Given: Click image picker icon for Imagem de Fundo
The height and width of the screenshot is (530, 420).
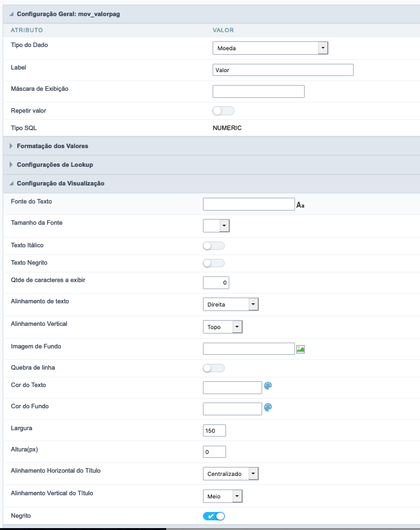Looking at the screenshot, I should [300, 349].
